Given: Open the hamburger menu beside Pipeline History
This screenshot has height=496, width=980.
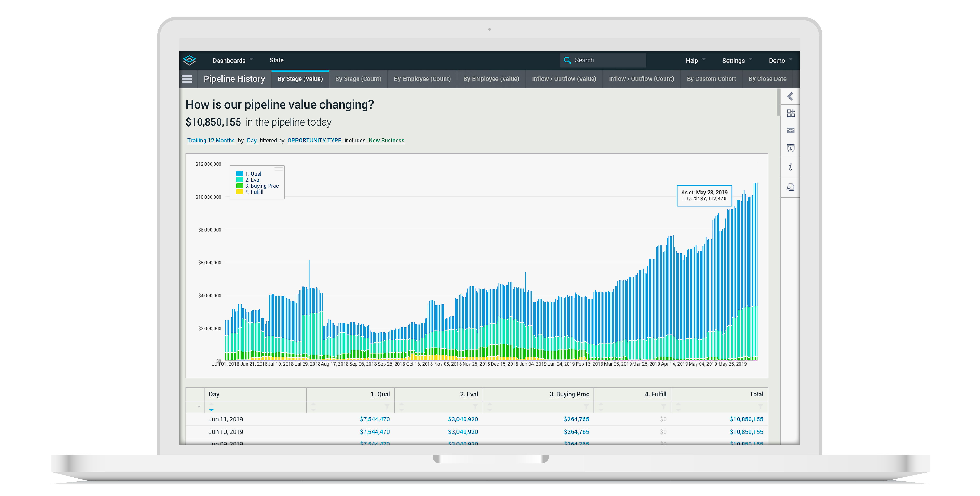Looking at the screenshot, I should 187,79.
